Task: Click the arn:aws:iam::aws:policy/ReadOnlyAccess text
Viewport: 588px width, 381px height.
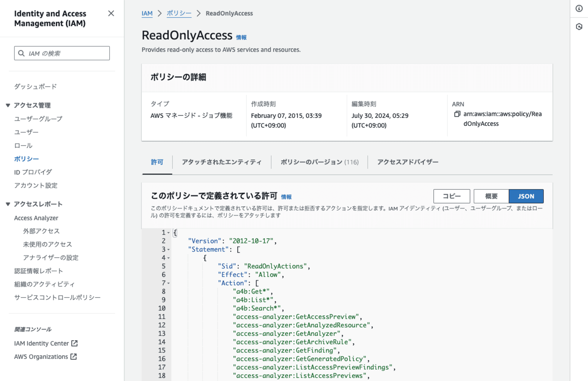Action: 502,119
